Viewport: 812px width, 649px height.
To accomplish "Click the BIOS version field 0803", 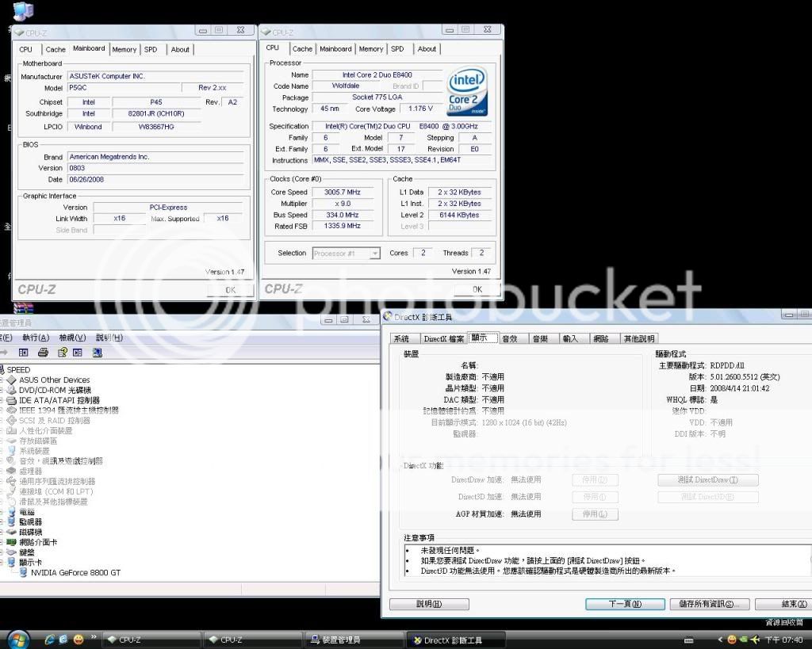I will click(x=156, y=168).
